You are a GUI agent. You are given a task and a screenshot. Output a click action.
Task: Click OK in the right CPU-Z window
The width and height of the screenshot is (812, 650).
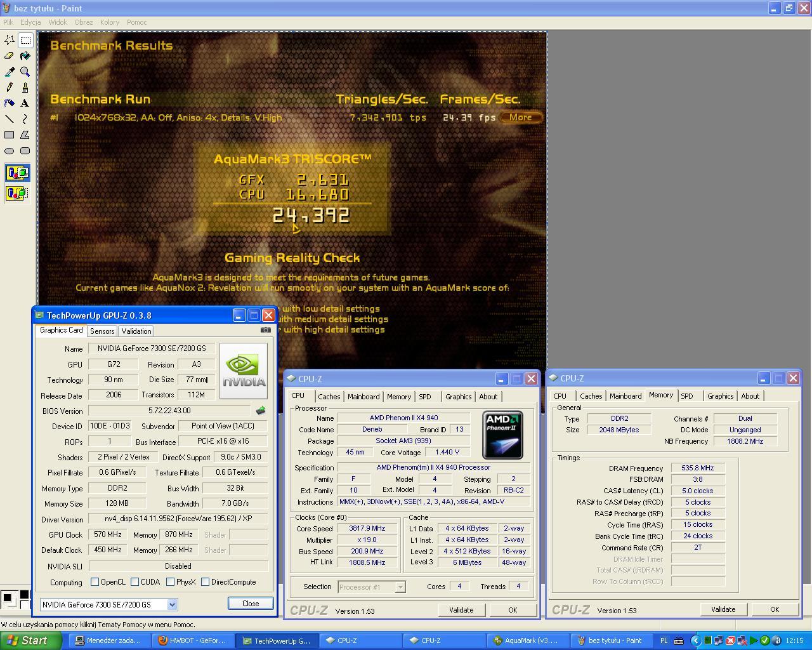click(x=775, y=609)
